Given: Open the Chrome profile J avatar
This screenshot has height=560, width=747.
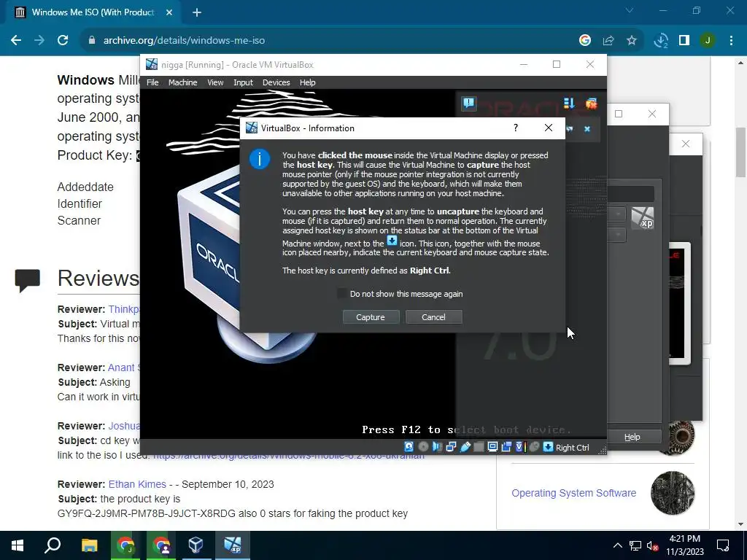Looking at the screenshot, I should (x=708, y=41).
